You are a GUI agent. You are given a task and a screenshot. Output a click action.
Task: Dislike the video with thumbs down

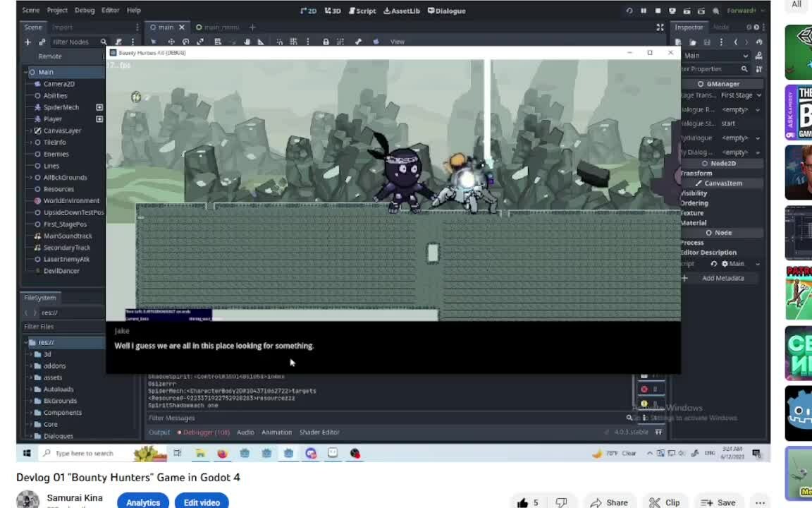coord(561,502)
